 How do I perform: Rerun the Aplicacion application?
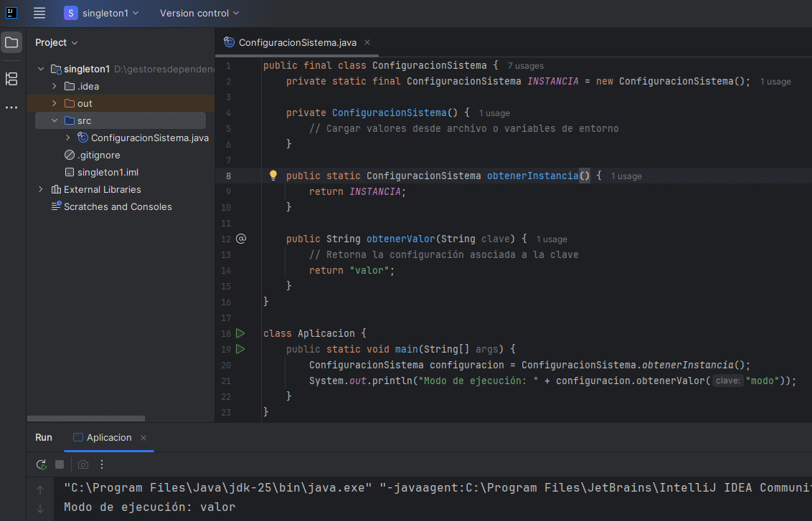point(41,464)
